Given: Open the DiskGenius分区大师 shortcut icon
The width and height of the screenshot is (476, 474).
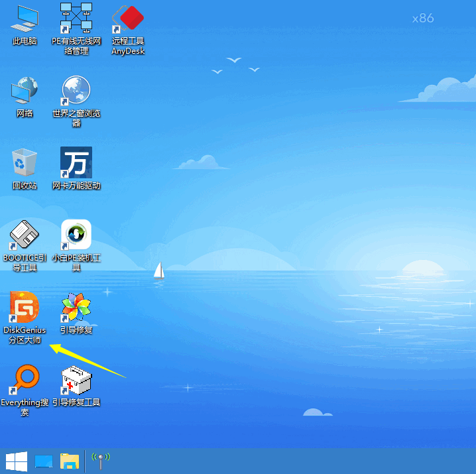Looking at the screenshot, I should 25,307.
